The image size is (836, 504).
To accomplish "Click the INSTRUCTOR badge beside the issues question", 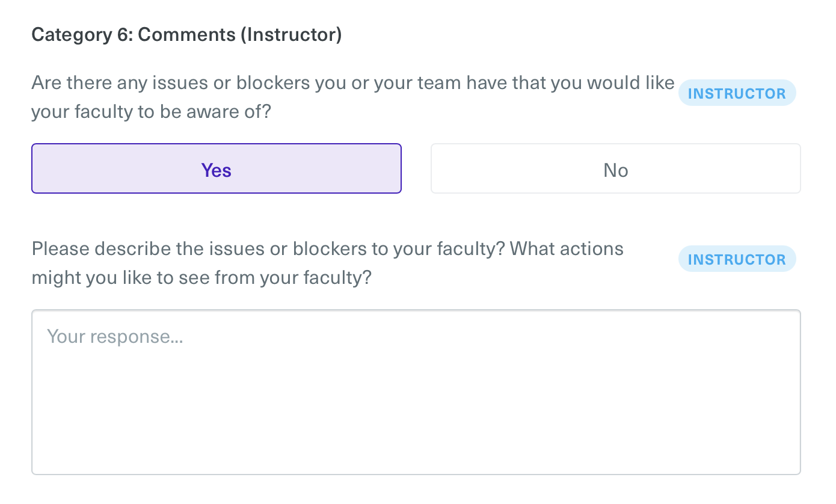I will point(737,94).
